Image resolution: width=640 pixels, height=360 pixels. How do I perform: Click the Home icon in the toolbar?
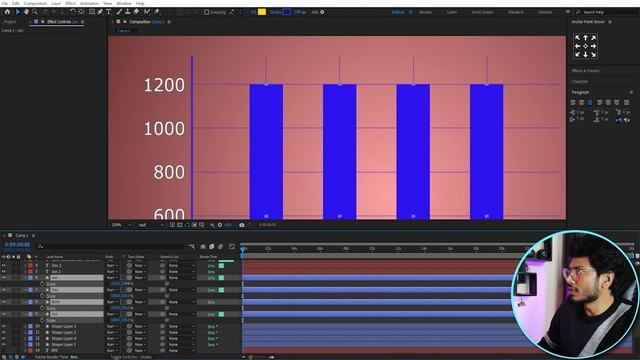[x=7, y=12]
